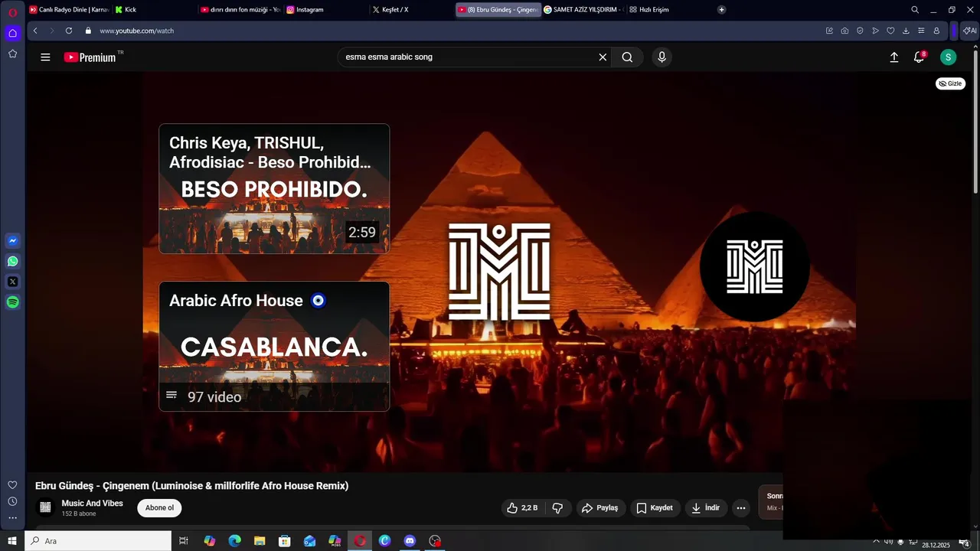Open X (Twitter) in Opera sidebar
980x551 pixels.
(12, 282)
